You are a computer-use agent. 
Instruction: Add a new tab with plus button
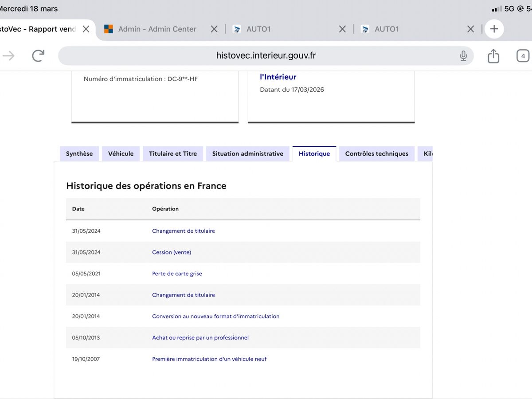point(494,29)
